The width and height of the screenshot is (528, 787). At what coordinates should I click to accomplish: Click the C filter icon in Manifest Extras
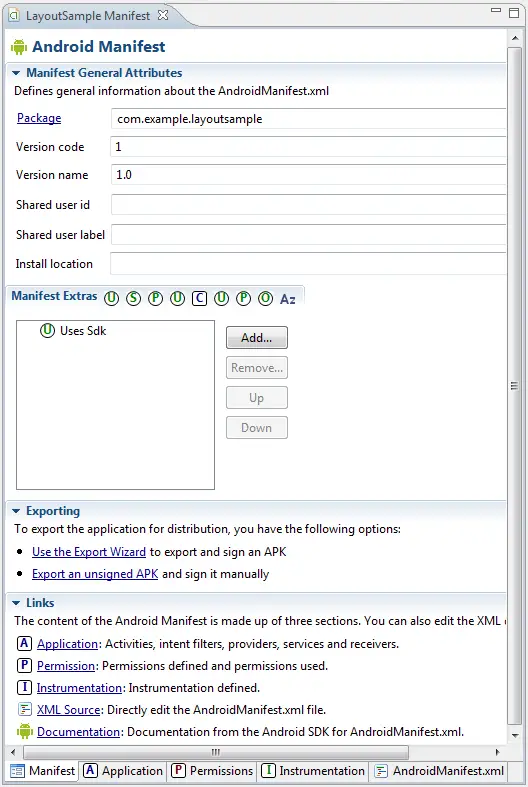coord(199,299)
